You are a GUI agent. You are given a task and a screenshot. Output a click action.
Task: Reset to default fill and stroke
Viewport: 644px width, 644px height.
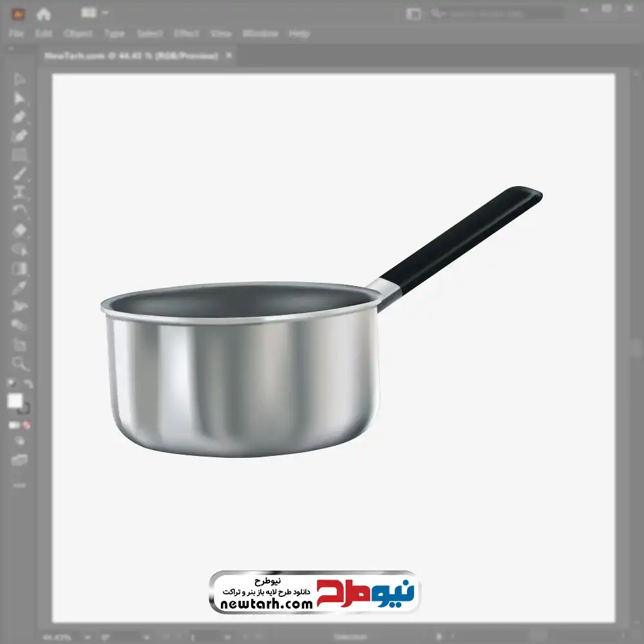pos(11,384)
